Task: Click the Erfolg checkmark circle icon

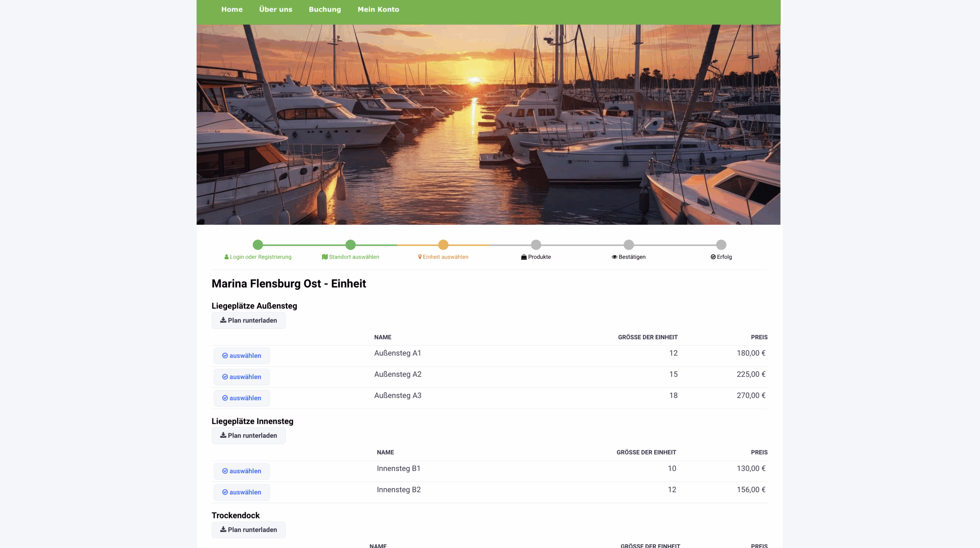Action: click(713, 257)
